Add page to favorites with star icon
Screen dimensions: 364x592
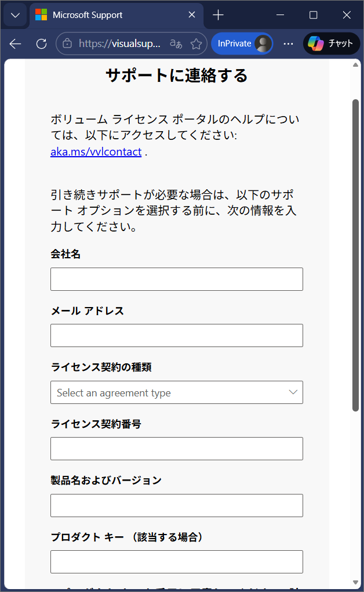pos(196,44)
